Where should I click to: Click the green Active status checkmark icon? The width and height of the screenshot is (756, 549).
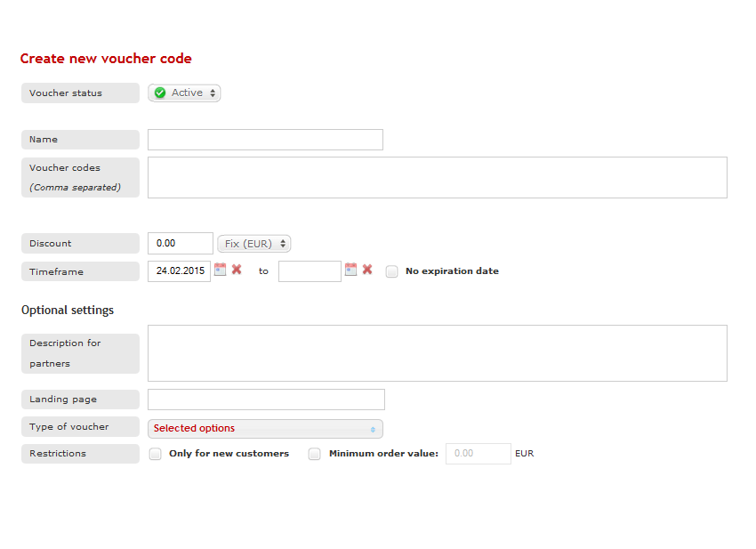pyautogui.click(x=160, y=93)
